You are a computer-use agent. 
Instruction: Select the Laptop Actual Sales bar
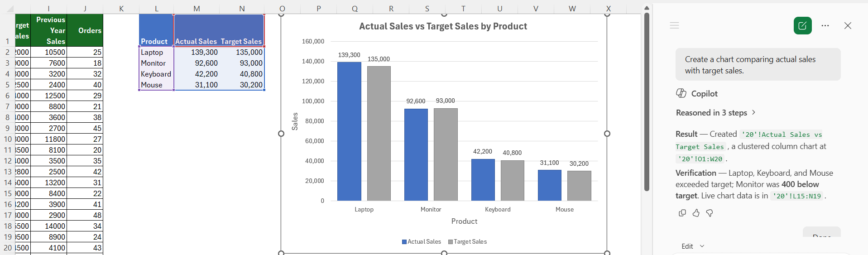point(349,131)
